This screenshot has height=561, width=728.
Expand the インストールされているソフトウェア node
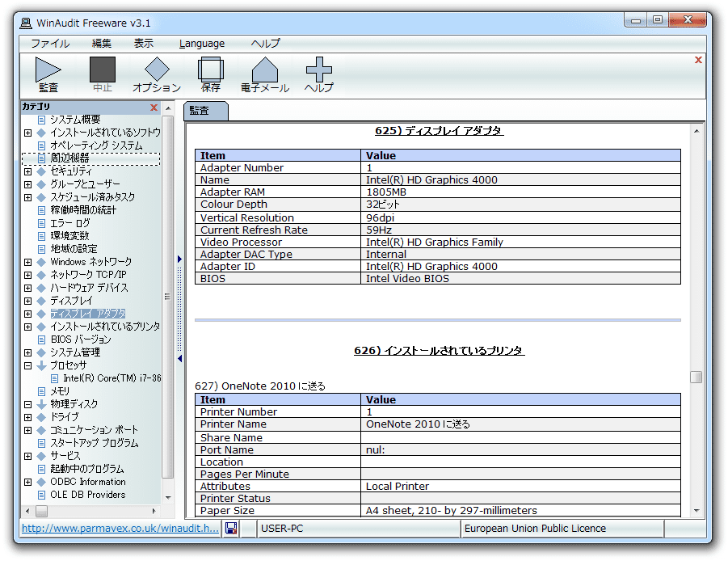pyautogui.click(x=28, y=133)
